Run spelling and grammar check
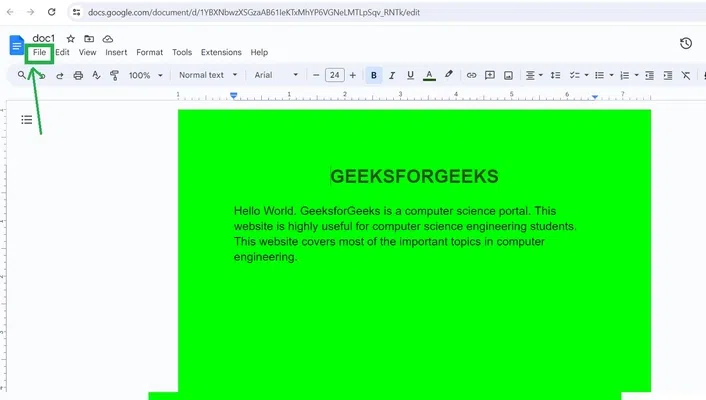 [96, 75]
